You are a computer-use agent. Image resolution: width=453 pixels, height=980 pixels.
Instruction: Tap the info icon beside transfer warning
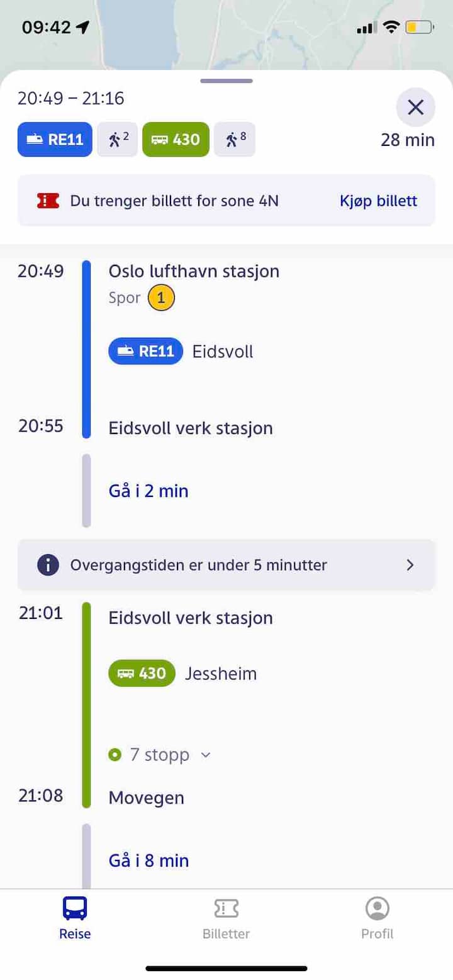(x=48, y=564)
